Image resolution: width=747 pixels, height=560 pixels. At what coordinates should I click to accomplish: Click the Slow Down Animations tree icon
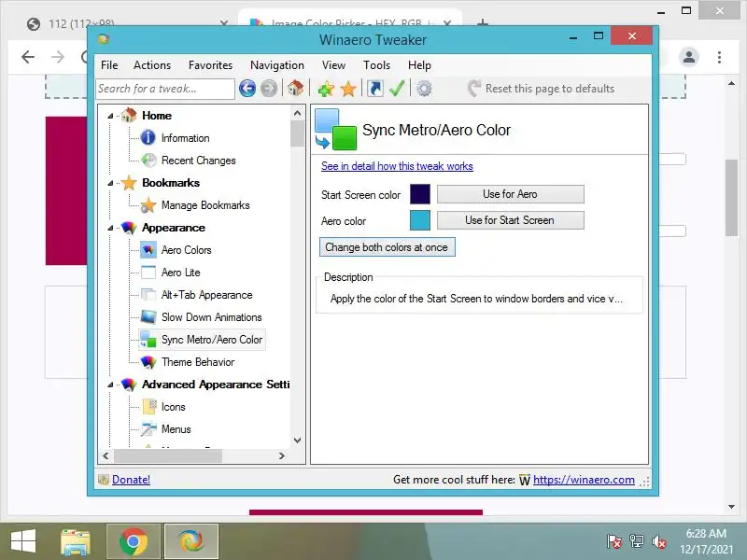pyautogui.click(x=148, y=317)
